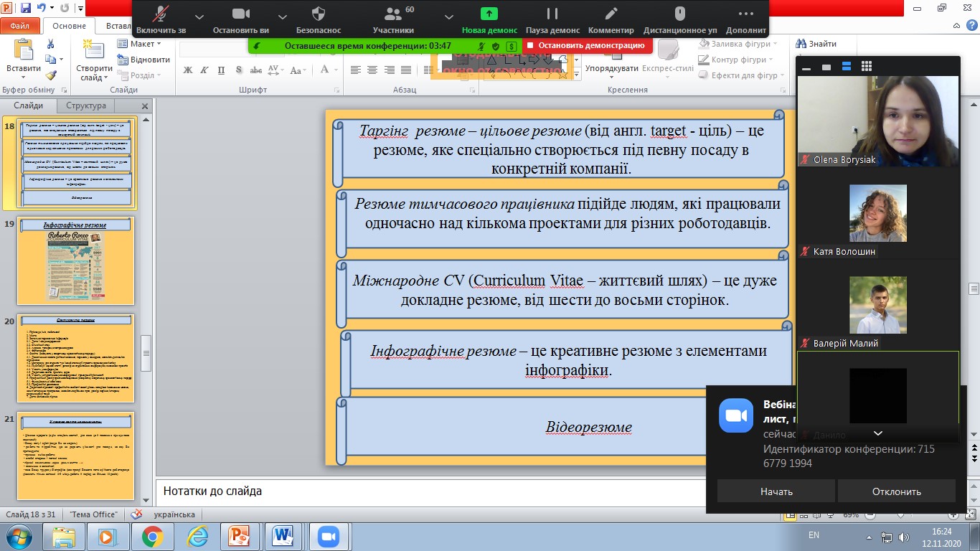Open the Файл tab
Screen dimensions: 980x551
20,26
